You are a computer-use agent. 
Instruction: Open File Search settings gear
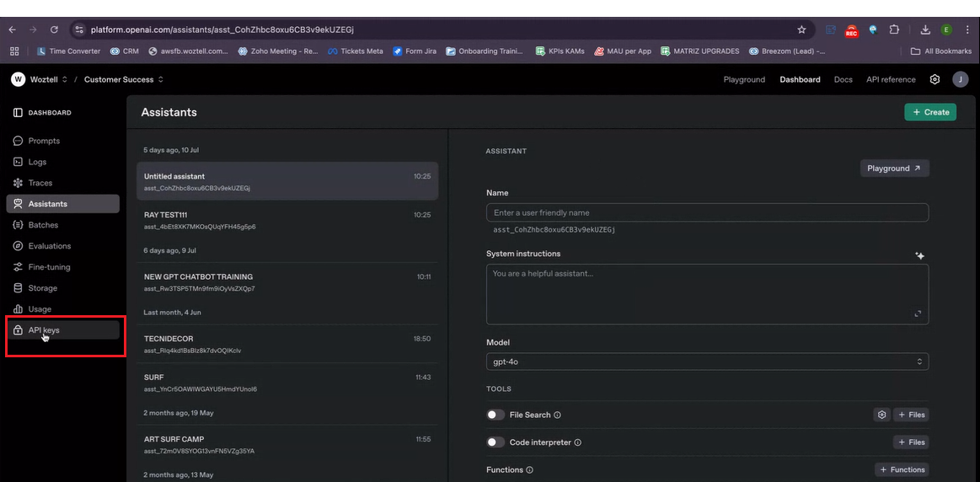[x=882, y=415]
